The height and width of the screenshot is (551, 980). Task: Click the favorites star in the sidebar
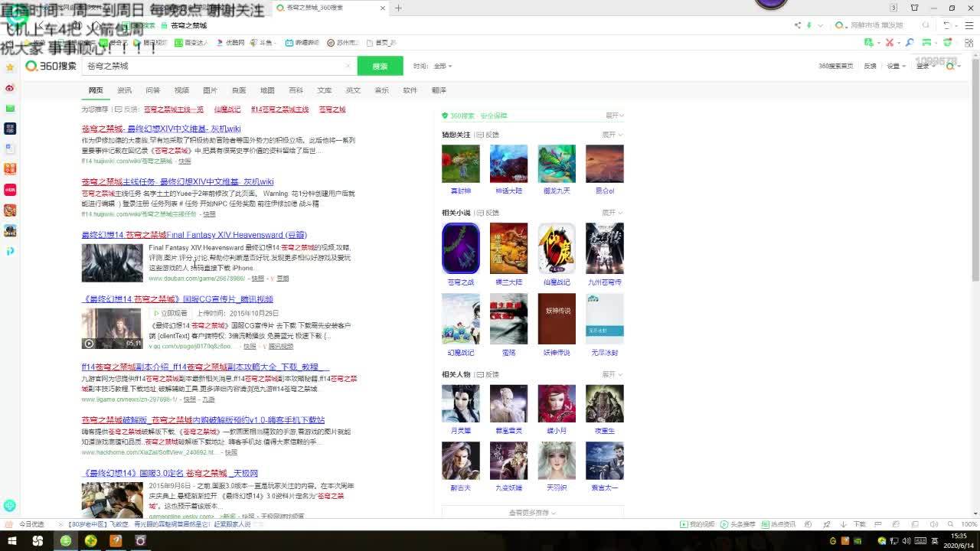tap(10, 67)
